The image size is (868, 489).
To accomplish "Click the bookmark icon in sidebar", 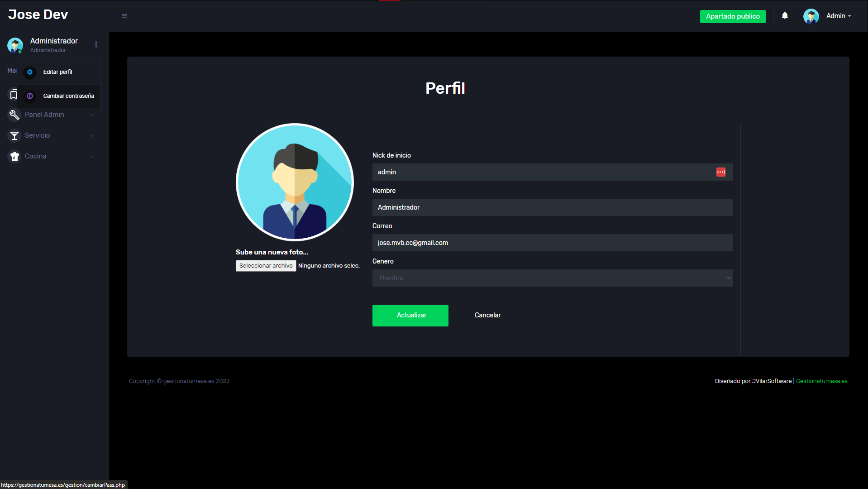I will point(14,95).
